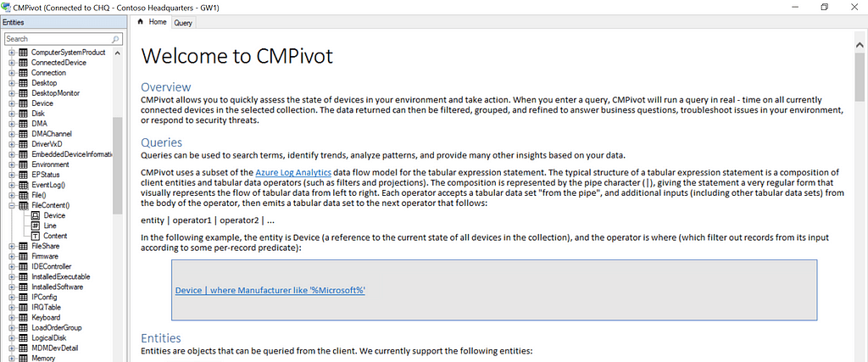Run the Device Manufacturer example query link

click(270, 290)
